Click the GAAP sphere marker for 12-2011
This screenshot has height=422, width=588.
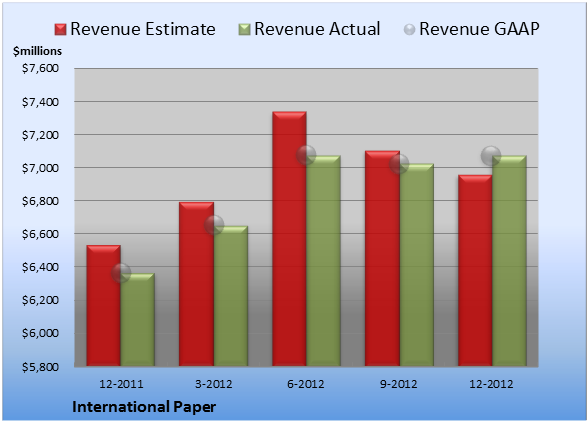tap(121, 273)
